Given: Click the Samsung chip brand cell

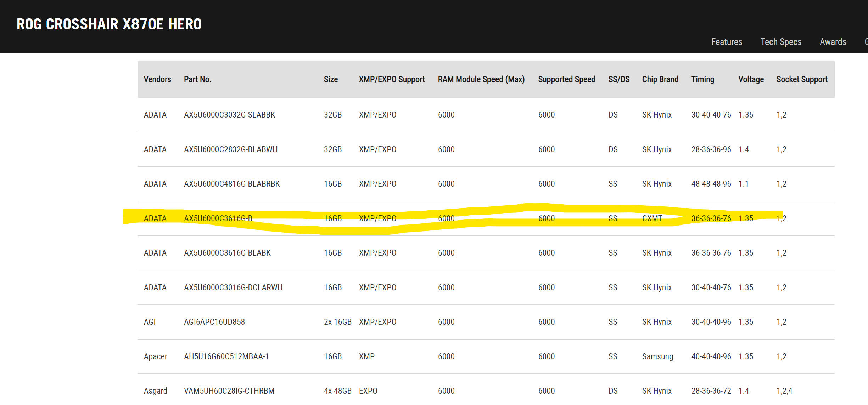Looking at the screenshot, I should [657, 356].
